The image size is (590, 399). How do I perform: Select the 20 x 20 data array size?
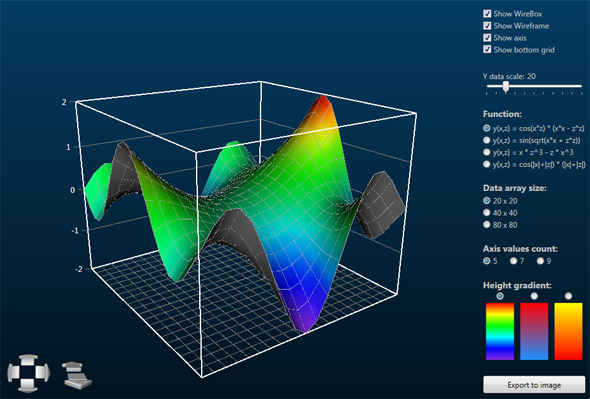(487, 201)
